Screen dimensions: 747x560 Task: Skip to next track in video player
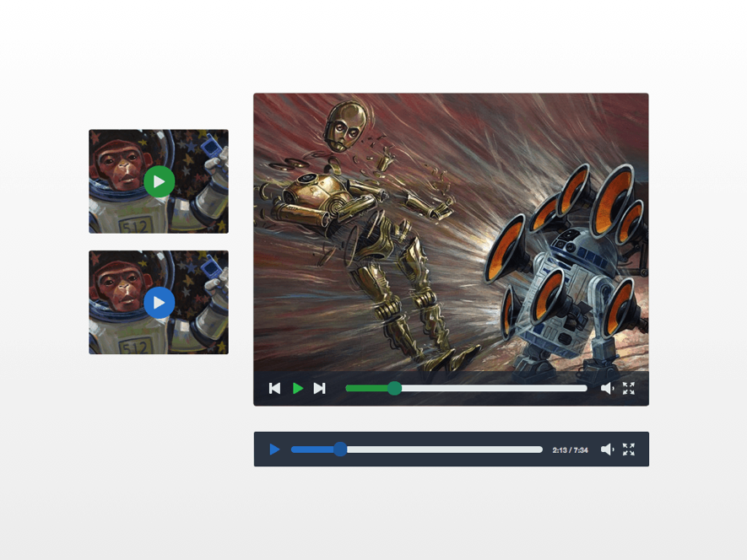point(320,389)
